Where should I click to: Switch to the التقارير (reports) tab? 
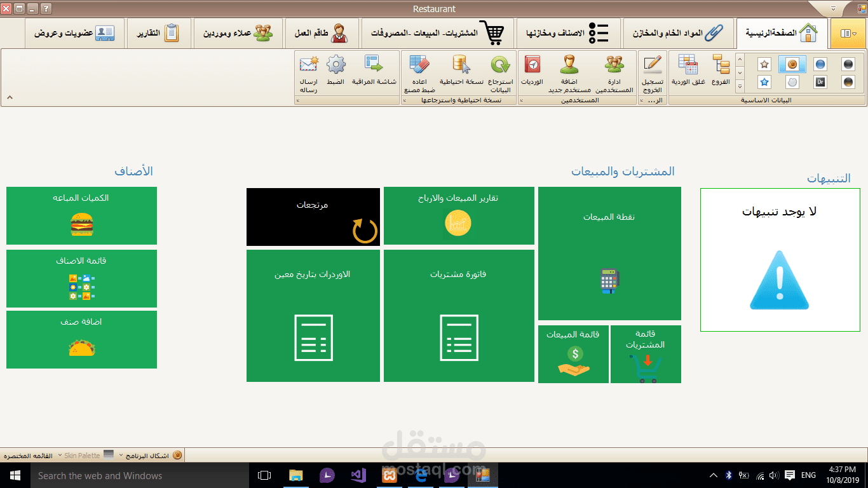pos(158,32)
